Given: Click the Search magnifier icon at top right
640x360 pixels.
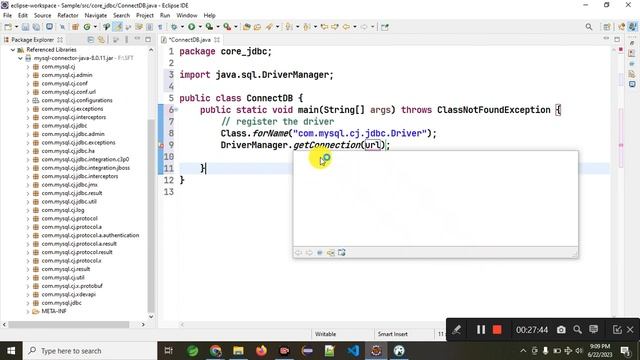Looking at the screenshot, I should pos(589,27).
